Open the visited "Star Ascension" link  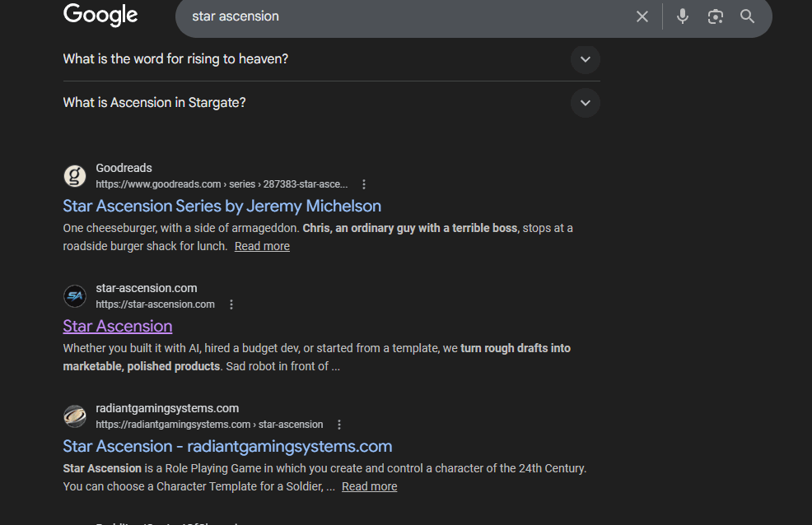(118, 327)
